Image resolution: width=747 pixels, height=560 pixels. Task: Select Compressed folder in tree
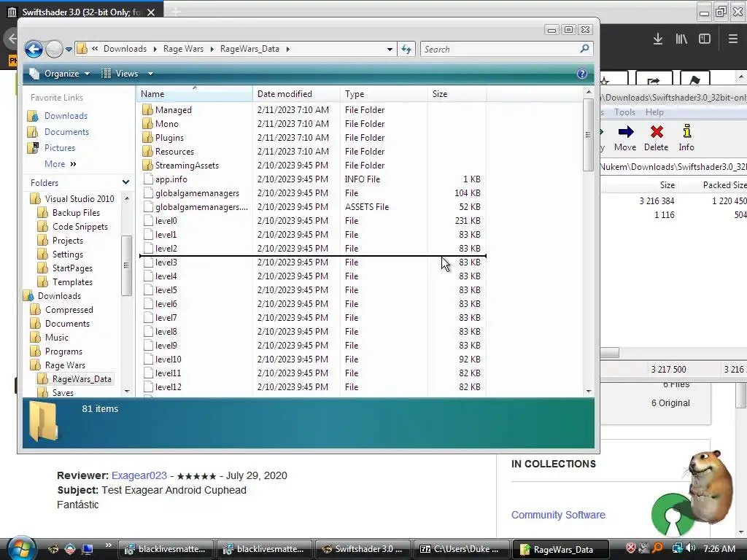point(69,309)
